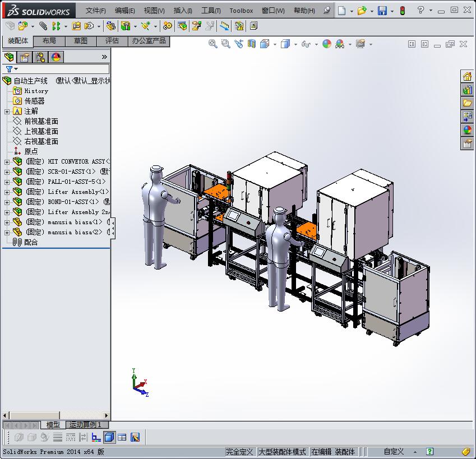Click the 自定义 status bar button
Screen dimensions: 476x459
pos(394,452)
